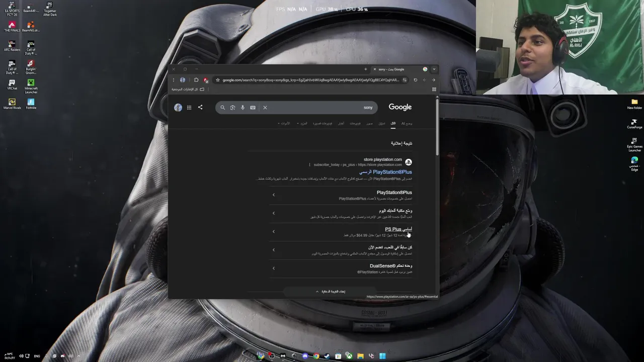Open the on-screen keyboard input tool
644x362 pixels.
coord(253,107)
